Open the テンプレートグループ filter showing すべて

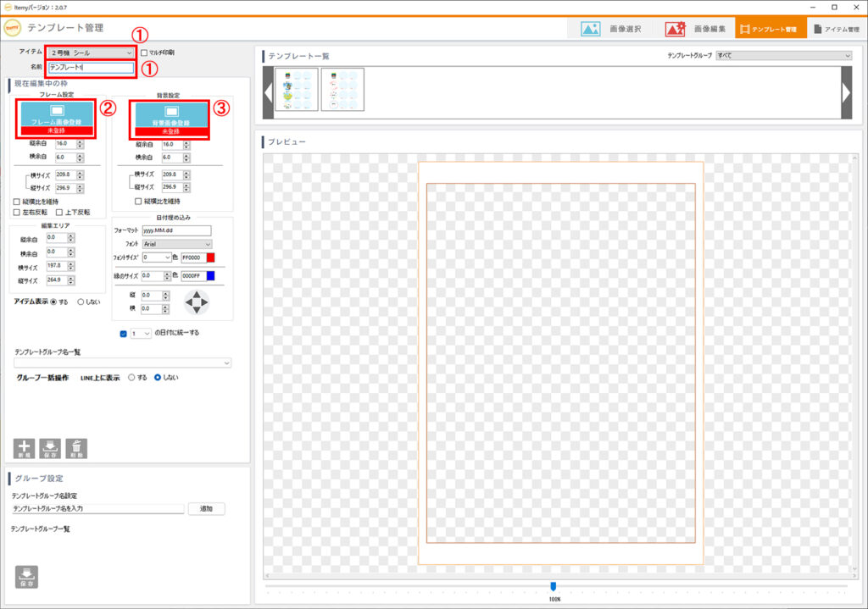[783, 55]
